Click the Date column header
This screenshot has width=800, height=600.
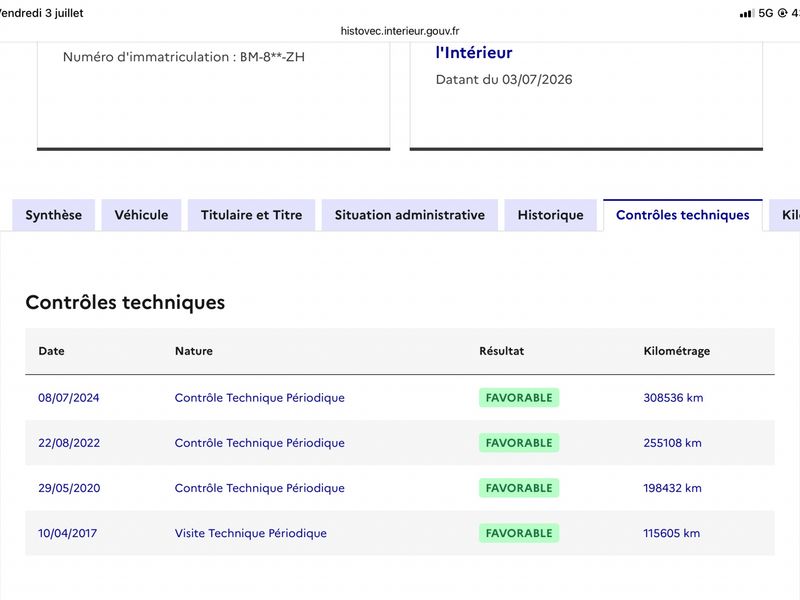click(52, 351)
